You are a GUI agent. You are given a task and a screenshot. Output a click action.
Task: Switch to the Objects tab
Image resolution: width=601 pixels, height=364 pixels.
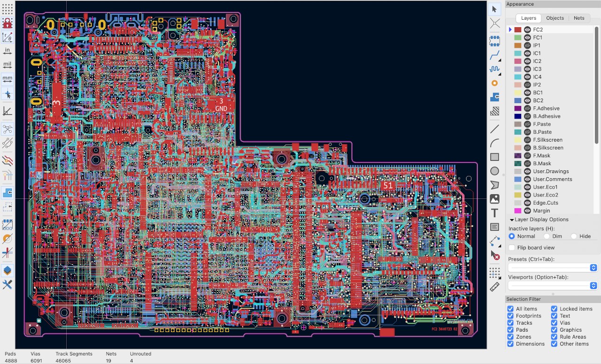pyautogui.click(x=555, y=18)
